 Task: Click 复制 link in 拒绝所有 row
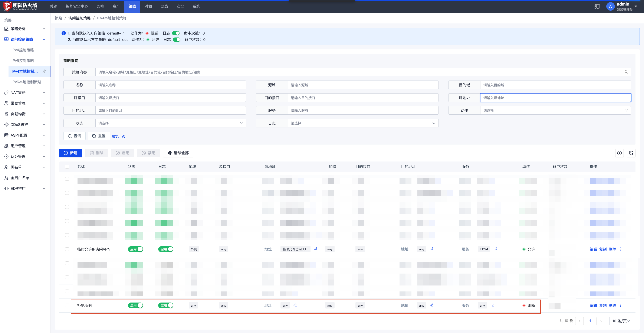(603, 306)
